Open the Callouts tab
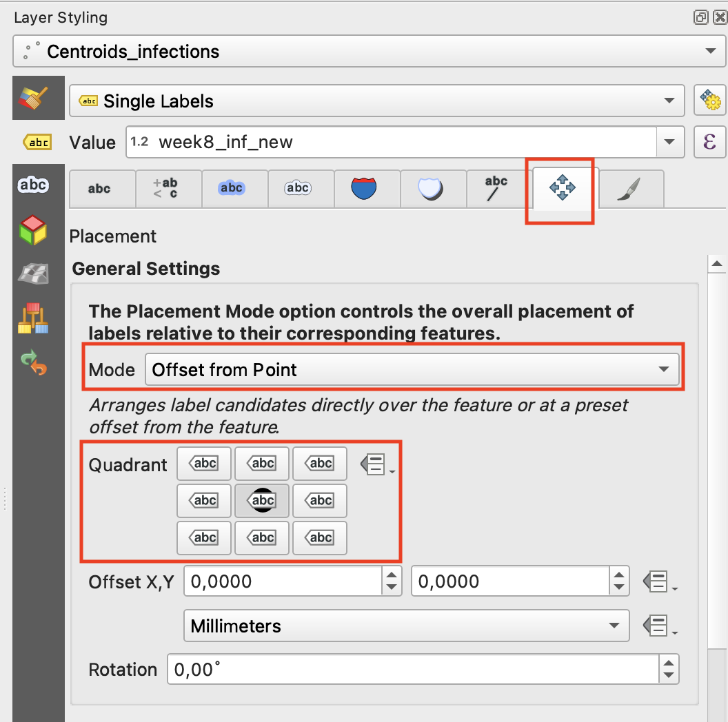The image size is (728, 722). point(496,189)
